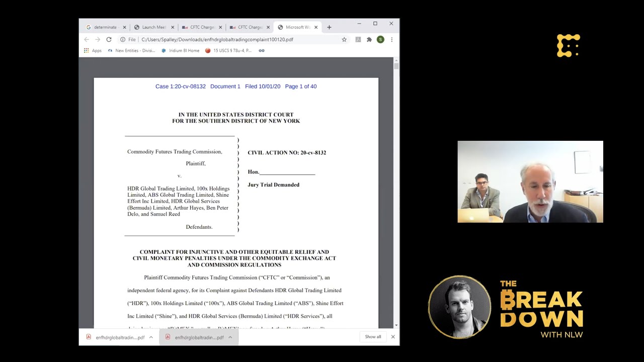Close the first CFTC Charges tab
644x362 pixels.
click(220, 27)
